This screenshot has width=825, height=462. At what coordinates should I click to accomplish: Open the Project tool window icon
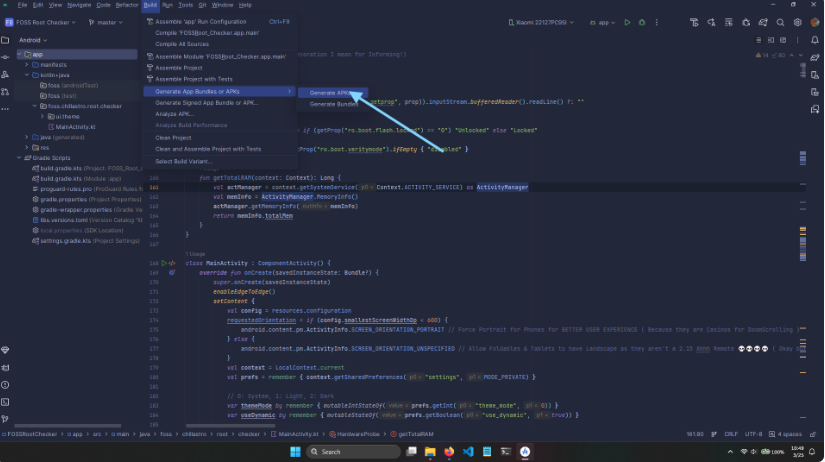click(x=5, y=40)
